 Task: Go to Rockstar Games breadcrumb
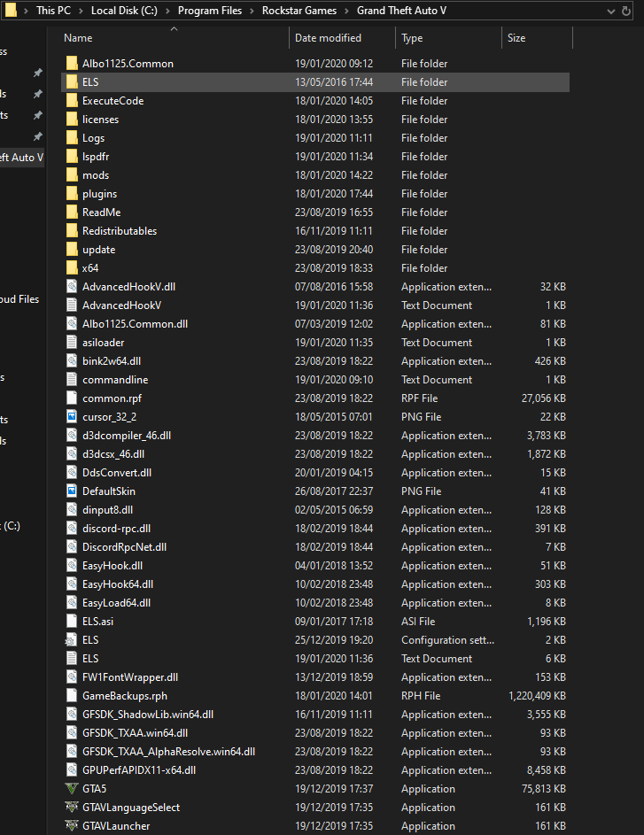tap(299, 11)
